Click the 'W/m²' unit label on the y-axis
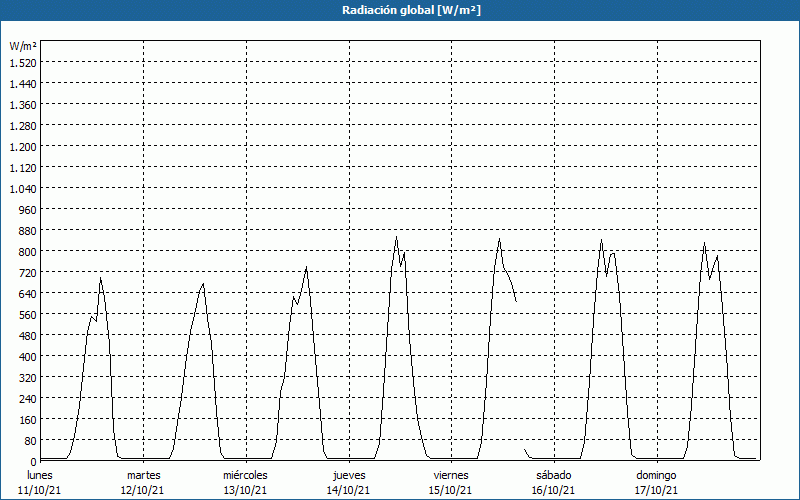Screen dimensions: 800x500 [x=23, y=46]
